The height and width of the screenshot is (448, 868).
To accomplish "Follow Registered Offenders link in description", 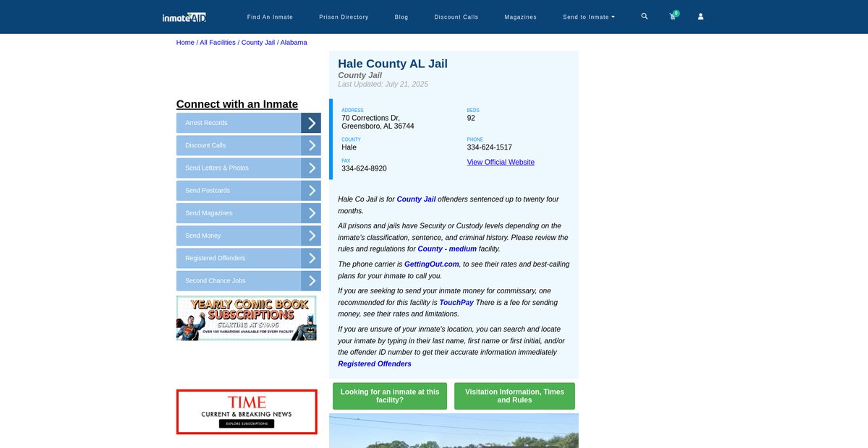I will (375, 363).
